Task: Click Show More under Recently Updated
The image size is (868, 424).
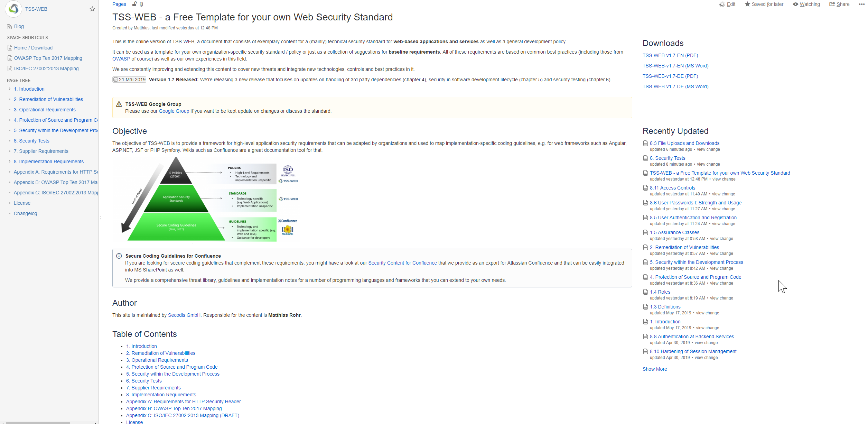Action: coord(655,369)
